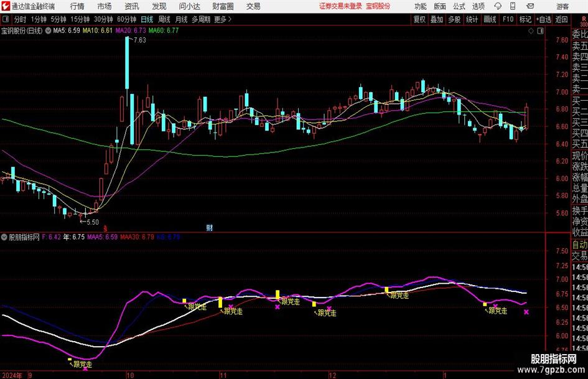
Task: Click the 自动 label in side panel
Action: pos(580,245)
